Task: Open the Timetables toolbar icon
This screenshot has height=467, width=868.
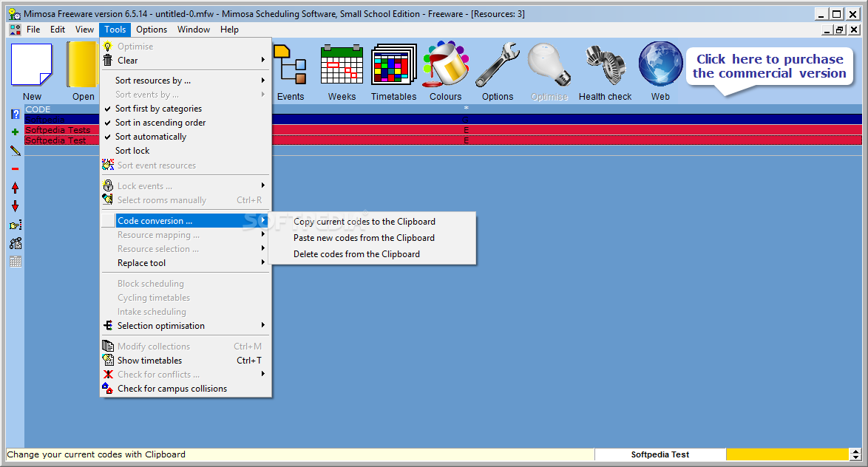Action: (x=393, y=65)
